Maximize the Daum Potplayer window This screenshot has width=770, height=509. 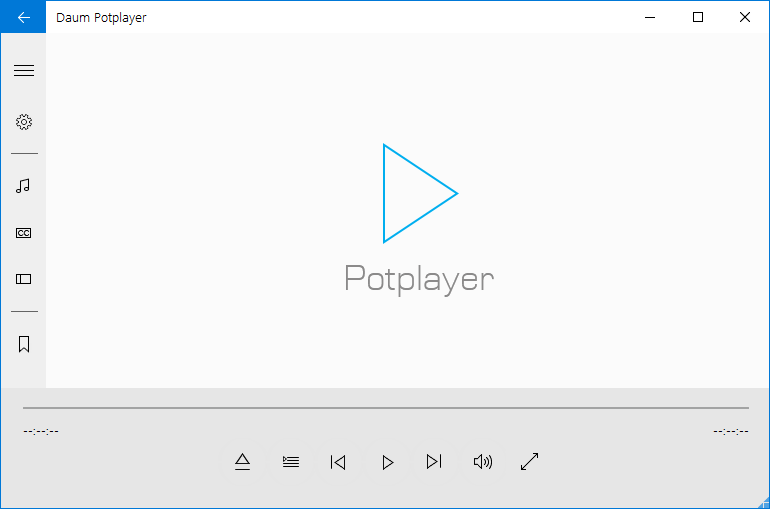tap(698, 17)
